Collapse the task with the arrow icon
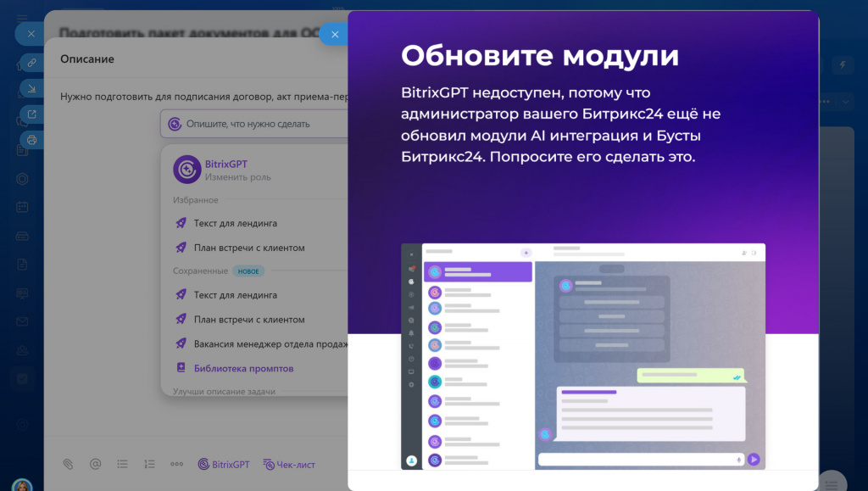 [30, 87]
